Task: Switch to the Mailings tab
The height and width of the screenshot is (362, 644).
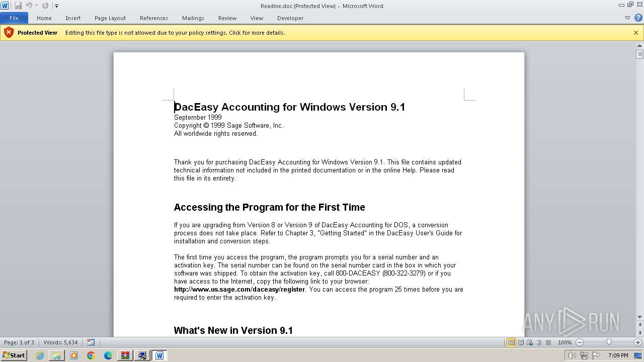Action: coord(193,18)
